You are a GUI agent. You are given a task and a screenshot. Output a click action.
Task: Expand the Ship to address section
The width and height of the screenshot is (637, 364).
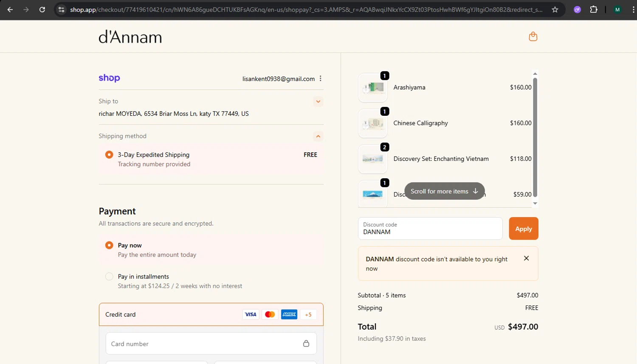(x=318, y=101)
